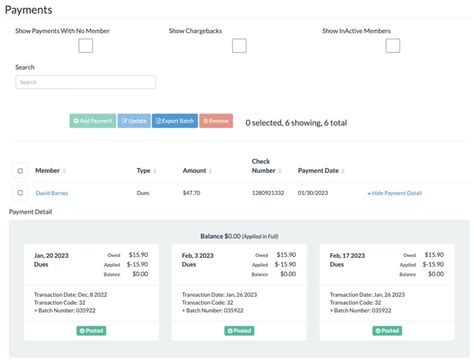Open the David Barnes member link

tap(52, 193)
